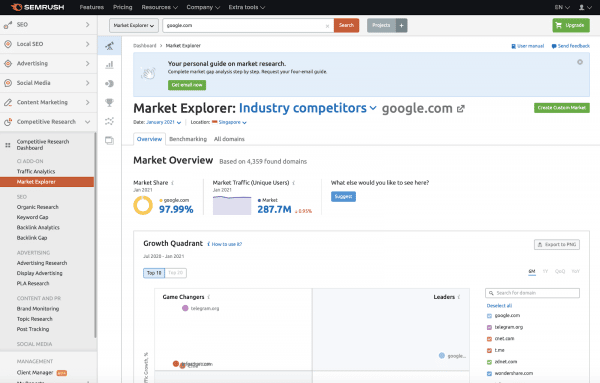Toggle the adnet.com domain checkbox
Image resolution: width=600 pixels, height=383 pixels.
click(x=489, y=362)
